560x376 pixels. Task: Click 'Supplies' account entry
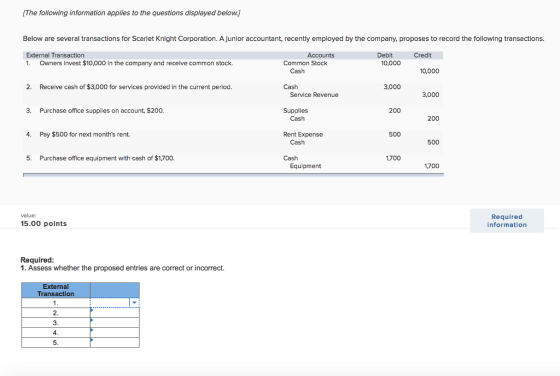click(x=295, y=111)
